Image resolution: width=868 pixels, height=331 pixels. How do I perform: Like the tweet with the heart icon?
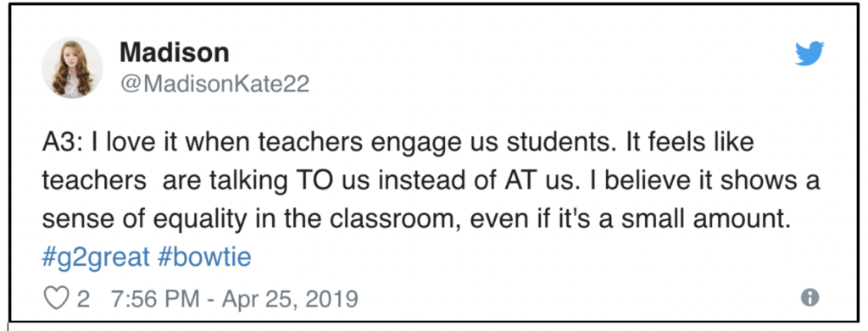click(56, 299)
